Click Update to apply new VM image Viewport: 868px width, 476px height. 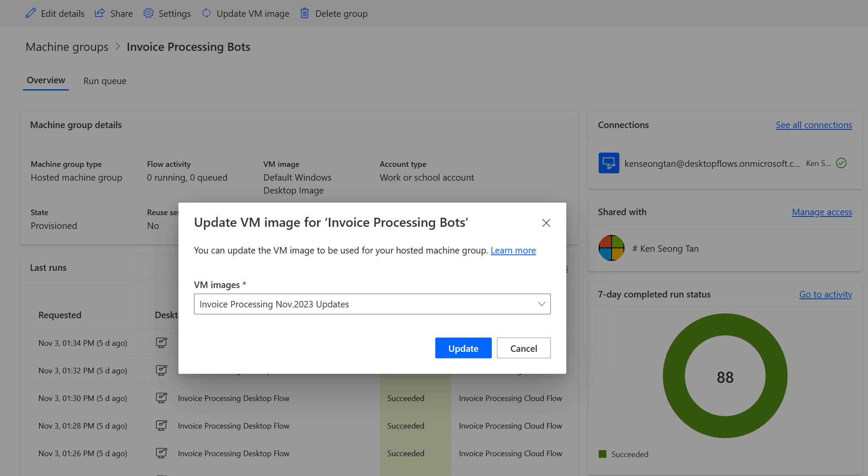(463, 348)
